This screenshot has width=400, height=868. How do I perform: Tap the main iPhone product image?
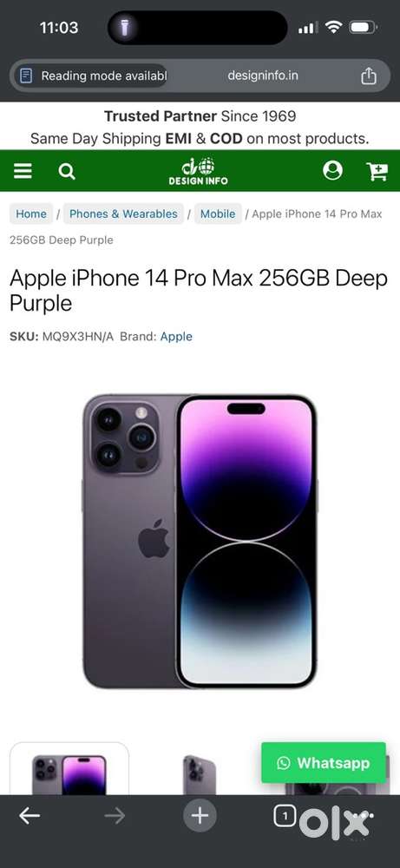(x=200, y=542)
